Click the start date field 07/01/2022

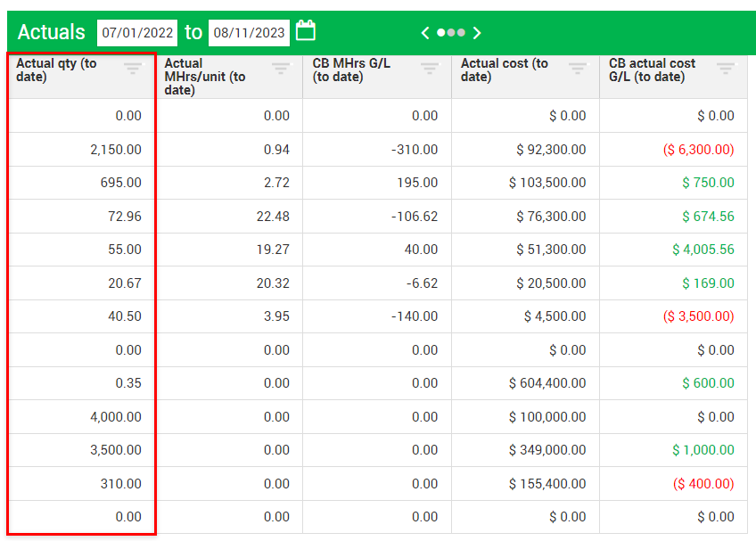point(137,33)
